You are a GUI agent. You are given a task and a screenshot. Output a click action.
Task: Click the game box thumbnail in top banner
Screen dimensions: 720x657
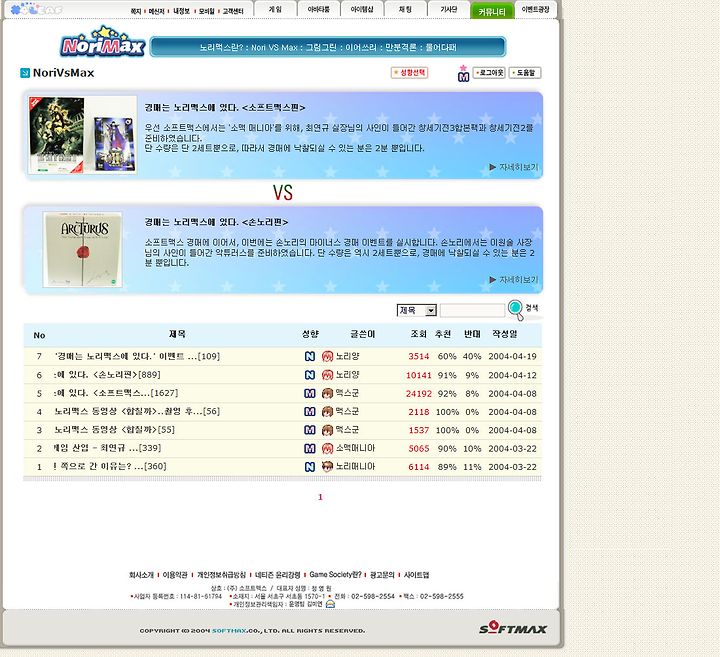point(82,135)
